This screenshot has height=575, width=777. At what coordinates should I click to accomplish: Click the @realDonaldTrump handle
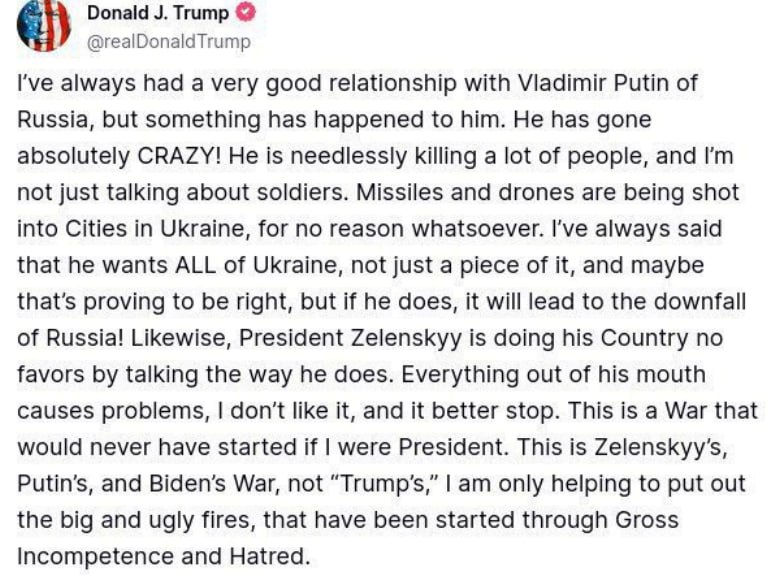tap(168, 42)
